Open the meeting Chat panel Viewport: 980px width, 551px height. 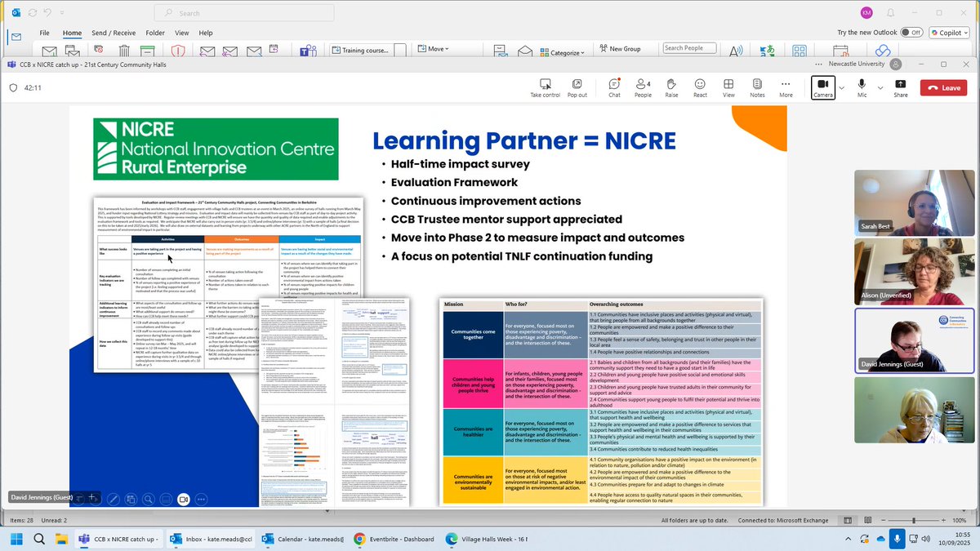pos(614,88)
